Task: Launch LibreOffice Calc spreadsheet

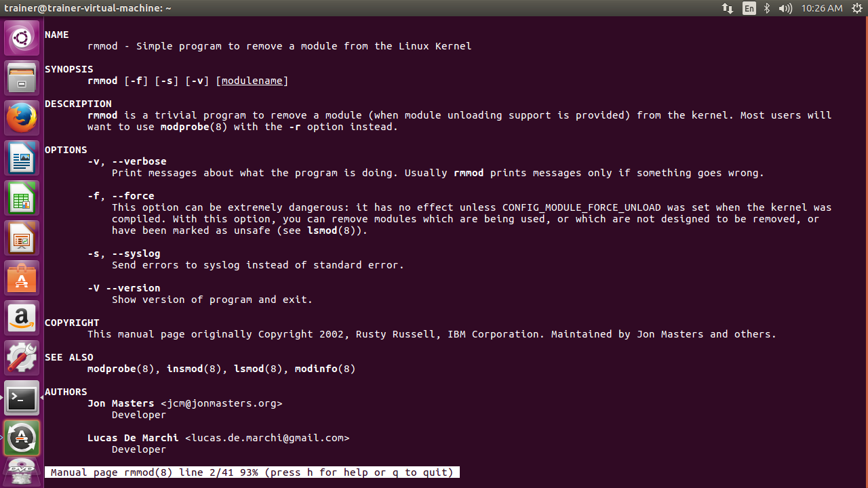Action: click(22, 198)
